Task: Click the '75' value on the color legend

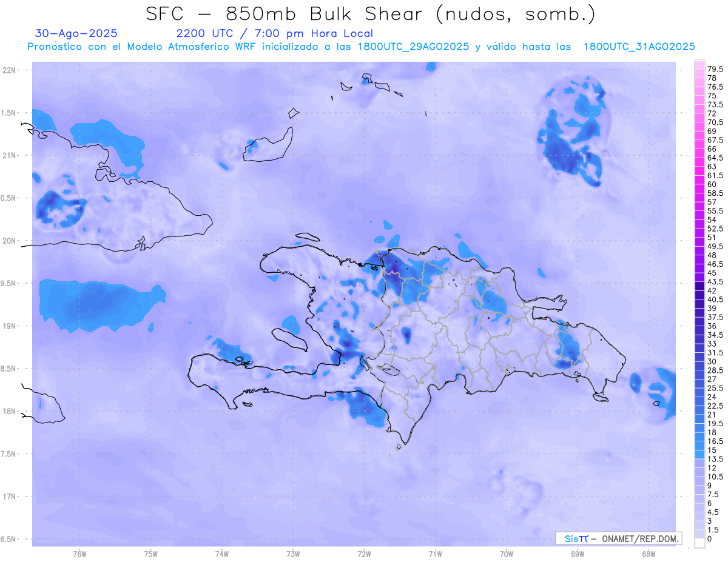Action: 712,96
